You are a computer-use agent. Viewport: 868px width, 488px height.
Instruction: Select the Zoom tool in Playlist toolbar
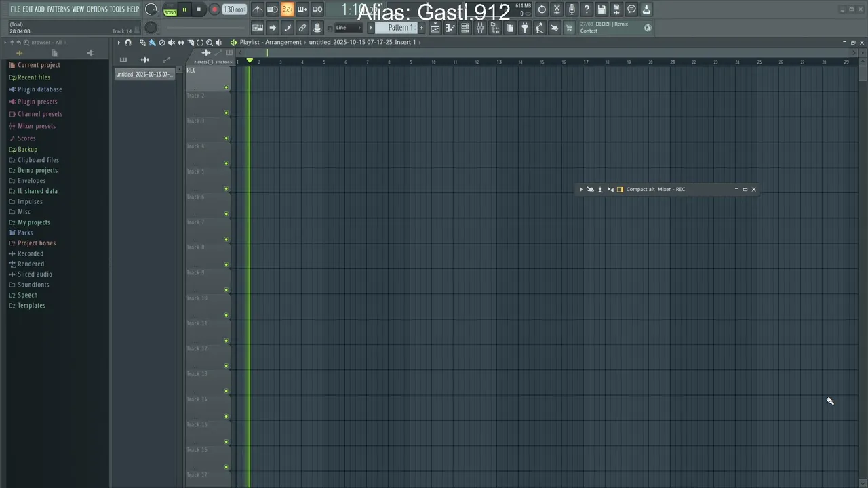[209, 43]
